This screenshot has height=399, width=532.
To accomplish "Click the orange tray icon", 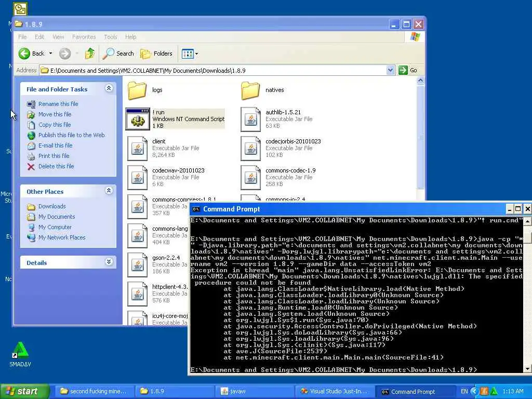I will (484, 391).
